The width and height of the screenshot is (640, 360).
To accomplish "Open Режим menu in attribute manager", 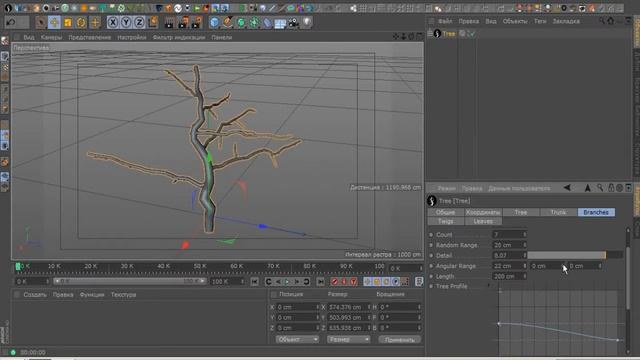I will pos(447,189).
